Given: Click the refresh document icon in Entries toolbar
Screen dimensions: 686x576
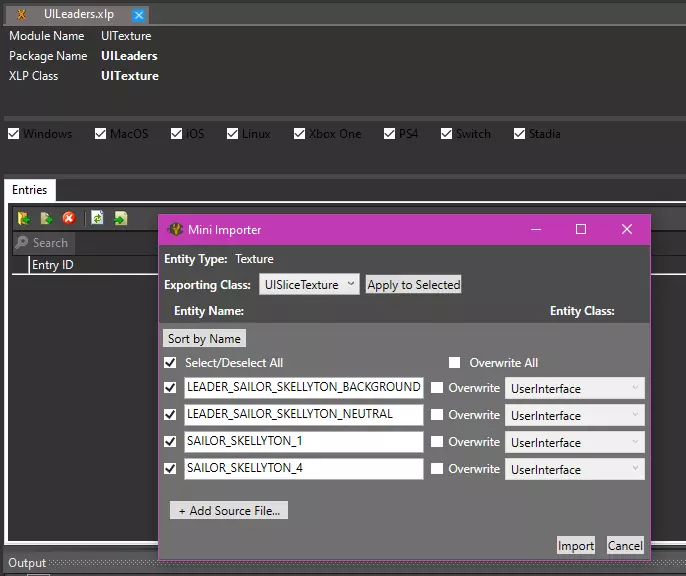Looking at the screenshot, I should point(97,218).
